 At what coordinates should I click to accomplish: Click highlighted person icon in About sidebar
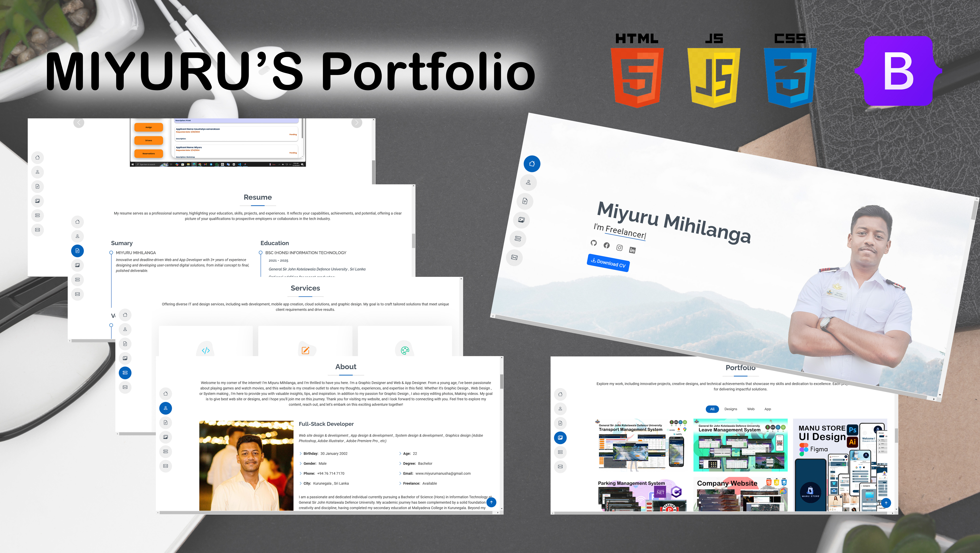click(x=166, y=408)
